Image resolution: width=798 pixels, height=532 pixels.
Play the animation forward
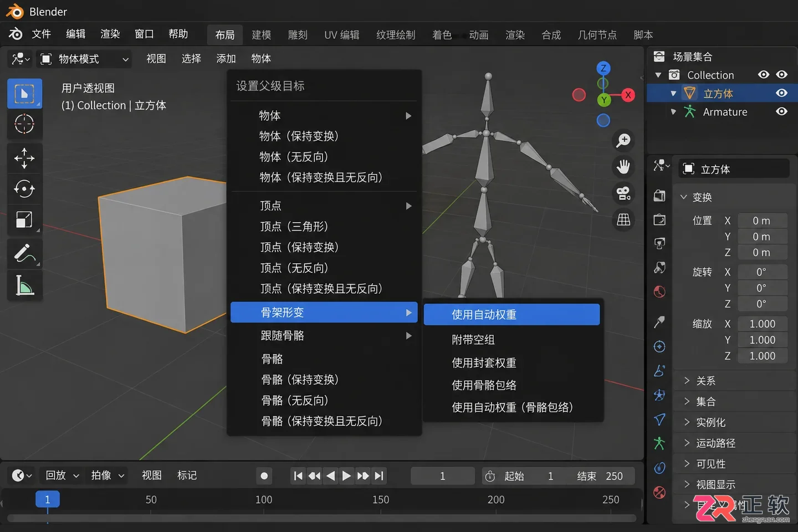(x=346, y=475)
